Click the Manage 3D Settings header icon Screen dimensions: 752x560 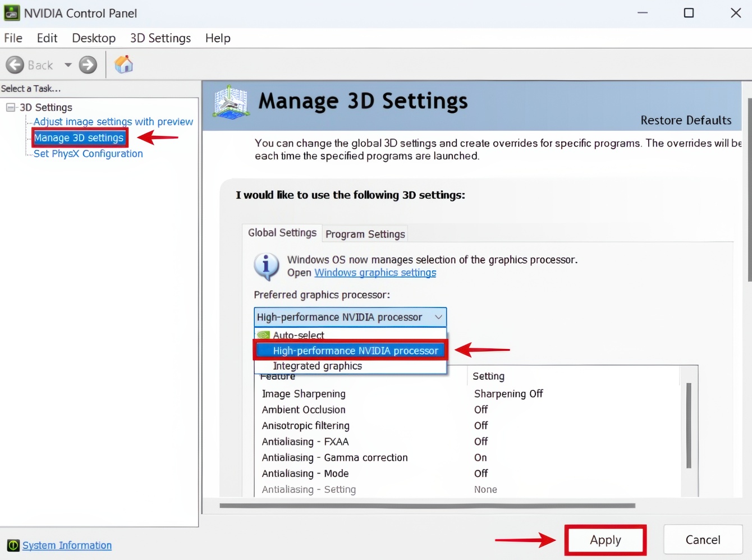[x=231, y=103]
